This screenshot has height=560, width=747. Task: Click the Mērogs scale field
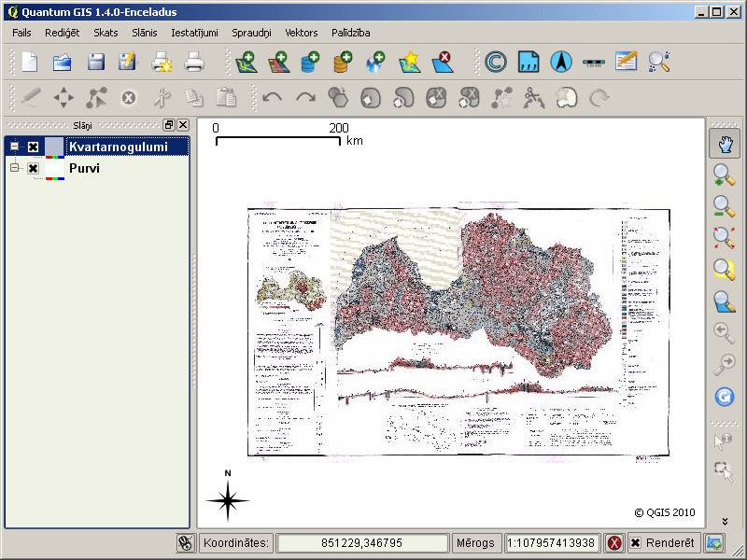[x=551, y=543]
